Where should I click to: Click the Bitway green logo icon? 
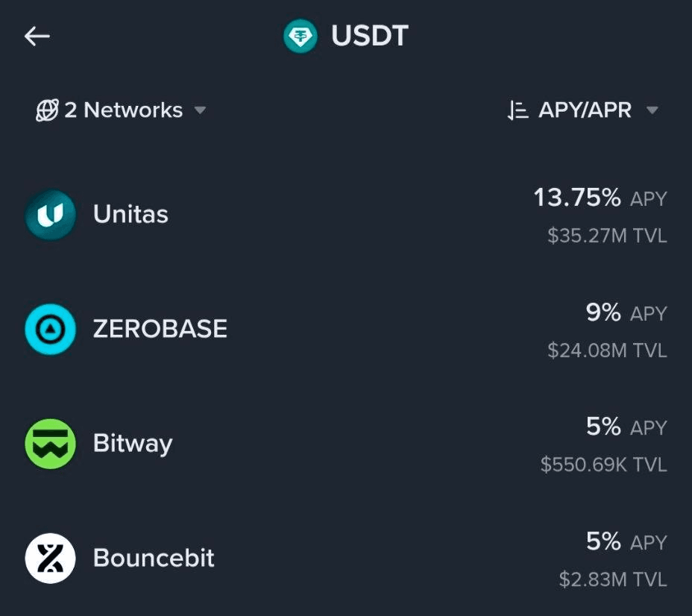[x=50, y=444]
